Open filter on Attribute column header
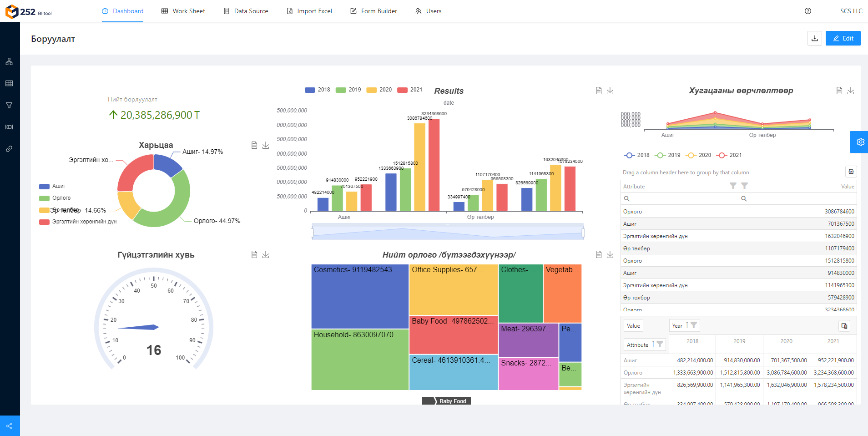The width and height of the screenshot is (868, 436). pos(733,186)
